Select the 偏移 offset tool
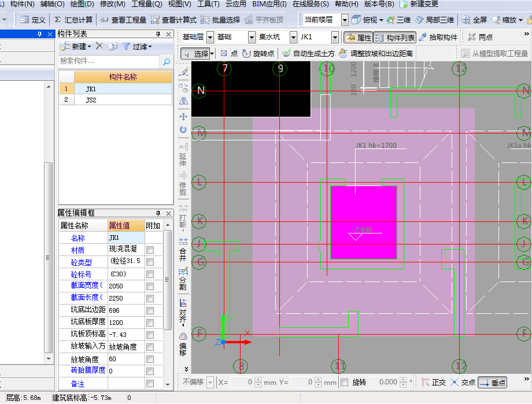532x404 pixels. [183, 344]
